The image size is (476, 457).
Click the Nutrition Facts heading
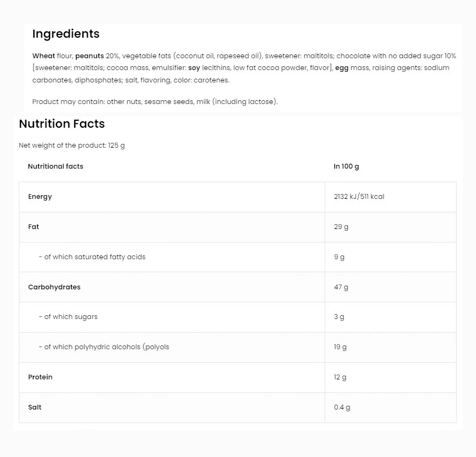coord(62,124)
